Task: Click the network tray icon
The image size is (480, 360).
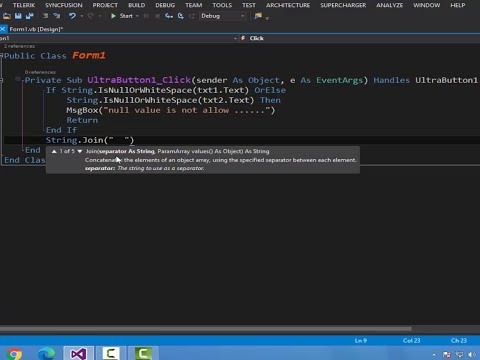Action: 459,354
